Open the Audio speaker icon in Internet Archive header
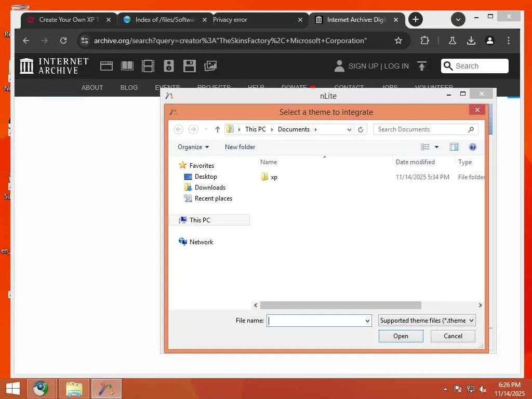 tap(169, 66)
